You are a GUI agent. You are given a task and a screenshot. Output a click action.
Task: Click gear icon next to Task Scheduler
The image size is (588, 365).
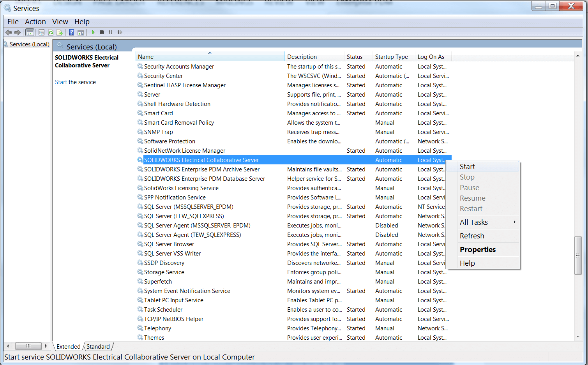tap(140, 309)
